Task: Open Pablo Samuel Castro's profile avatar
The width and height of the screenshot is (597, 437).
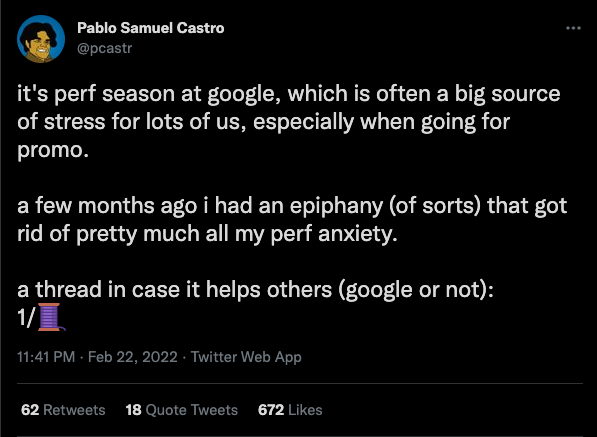Action: point(41,38)
